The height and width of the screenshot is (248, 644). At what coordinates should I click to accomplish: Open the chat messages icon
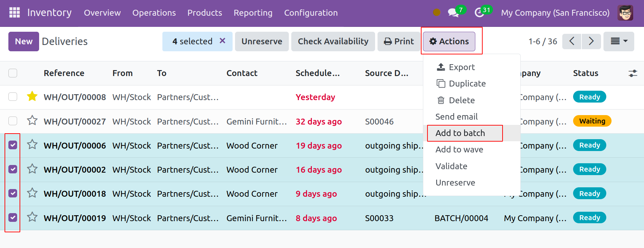[x=453, y=13]
